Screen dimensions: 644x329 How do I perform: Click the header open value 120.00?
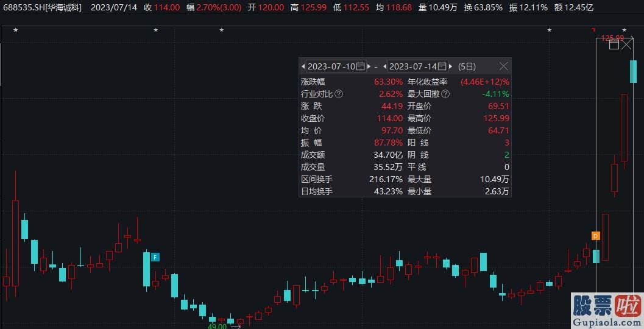click(271, 7)
